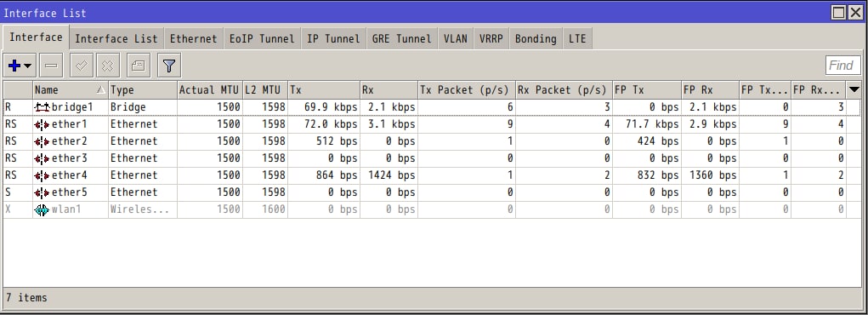This screenshot has width=868, height=315.
Task: Sort by the Name column header
Action: tap(71, 90)
